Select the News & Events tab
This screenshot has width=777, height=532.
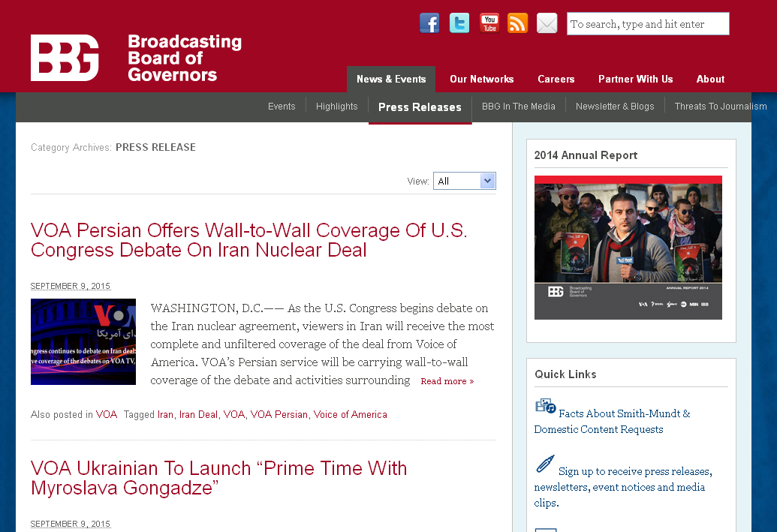[391, 80]
